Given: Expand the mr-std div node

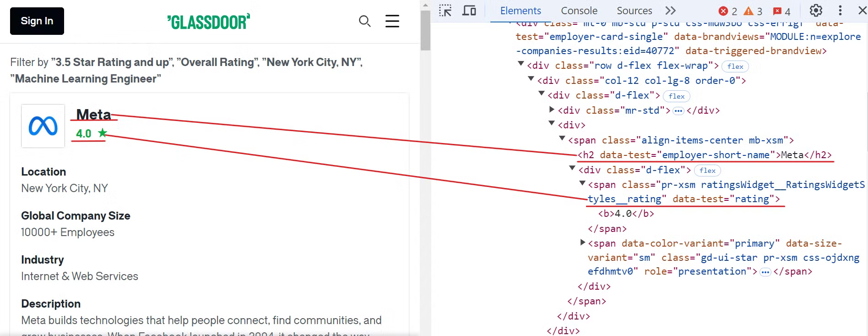Looking at the screenshot, I should coord(552,110).
